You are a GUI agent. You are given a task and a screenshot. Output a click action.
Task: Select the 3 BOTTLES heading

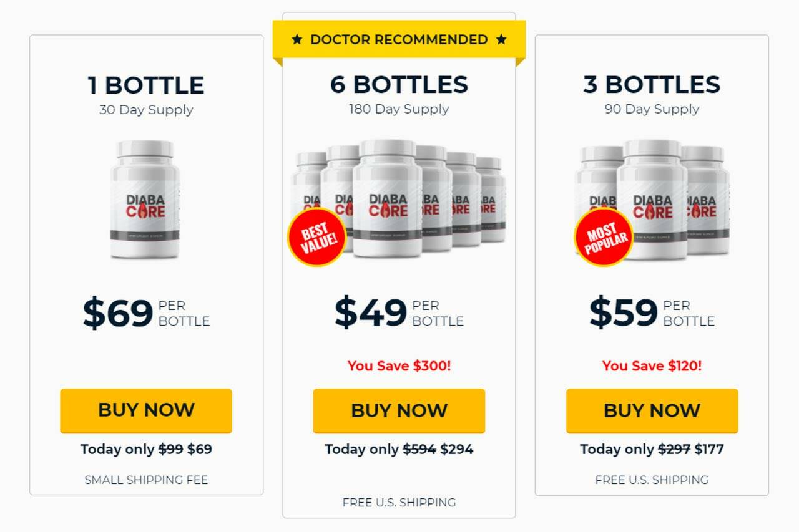[652, 85]
